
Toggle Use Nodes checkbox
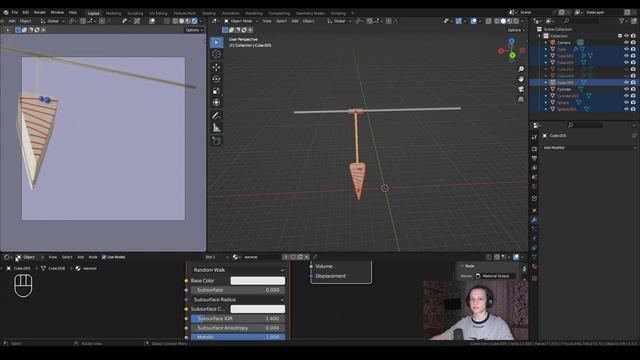104,257
